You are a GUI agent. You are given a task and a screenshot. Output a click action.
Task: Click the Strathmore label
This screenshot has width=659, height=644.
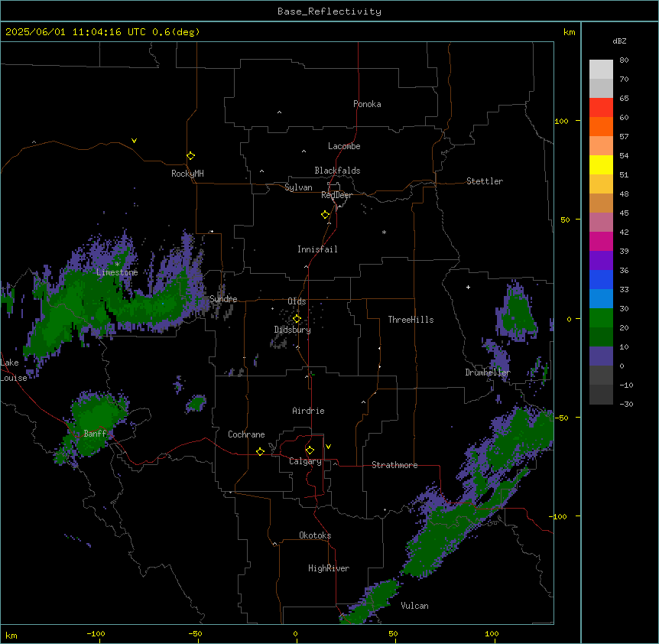click(x=394, y=465)
